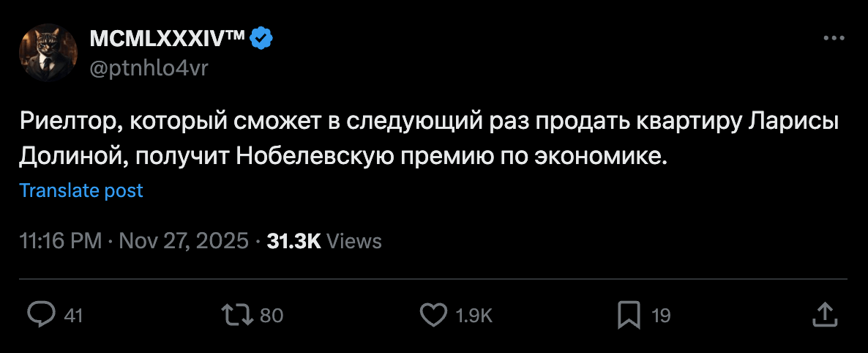868x353 pixels.
Task: Open the reply speech bubble icon
Action: click(x=42, y=315)
